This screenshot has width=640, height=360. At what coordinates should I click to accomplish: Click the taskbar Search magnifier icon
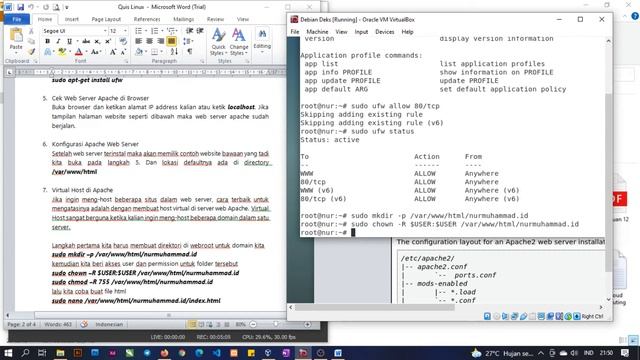pos(25,353)
